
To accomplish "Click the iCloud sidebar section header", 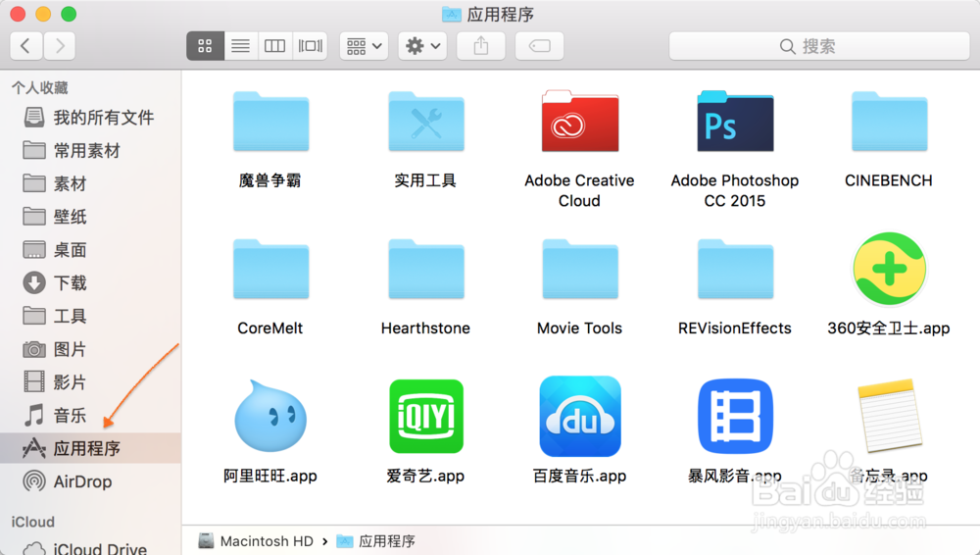I will [32, 522].
